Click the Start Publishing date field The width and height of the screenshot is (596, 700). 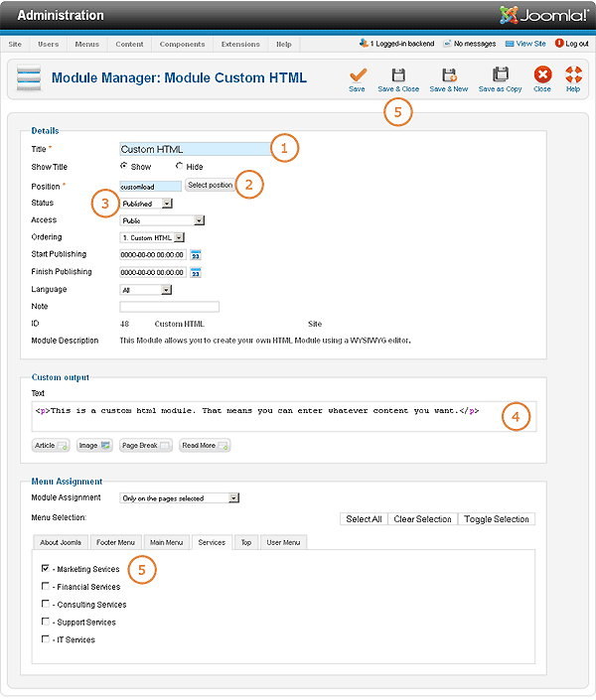[153, 255]
